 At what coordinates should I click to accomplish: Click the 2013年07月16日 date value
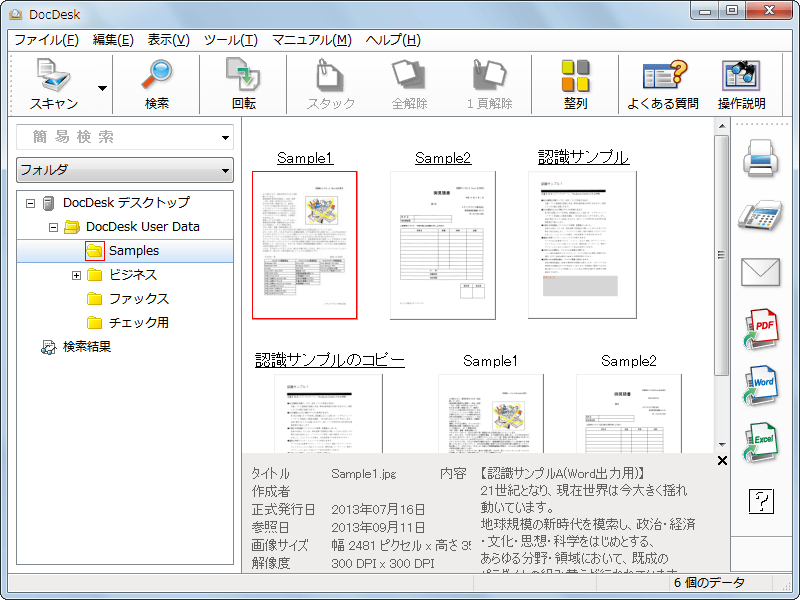tap(378, 510)
